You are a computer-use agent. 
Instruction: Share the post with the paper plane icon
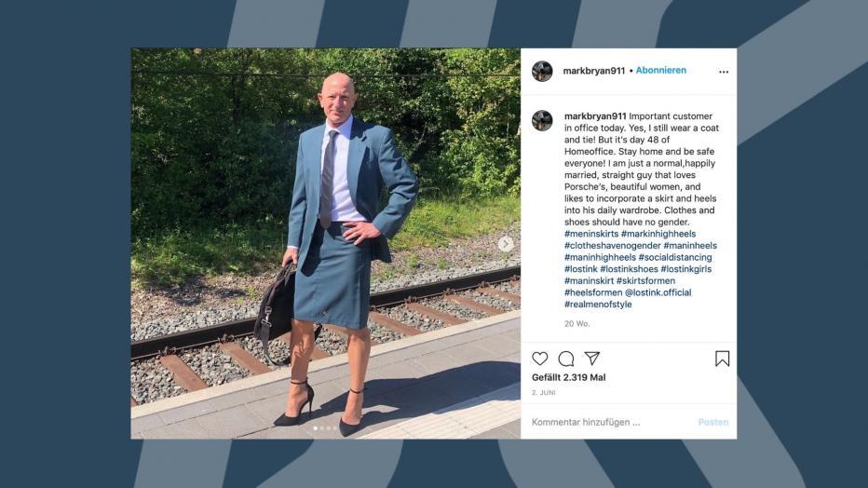click(592, 359)
